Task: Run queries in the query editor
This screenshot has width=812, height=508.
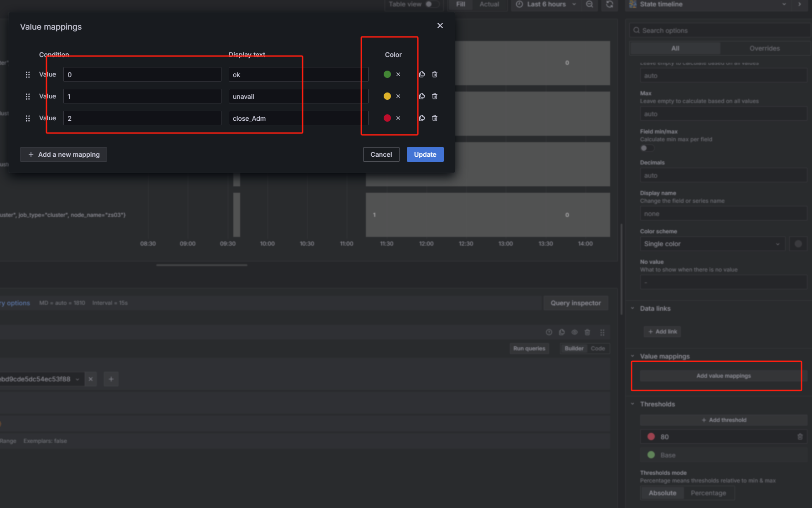Action: [529, 349]
